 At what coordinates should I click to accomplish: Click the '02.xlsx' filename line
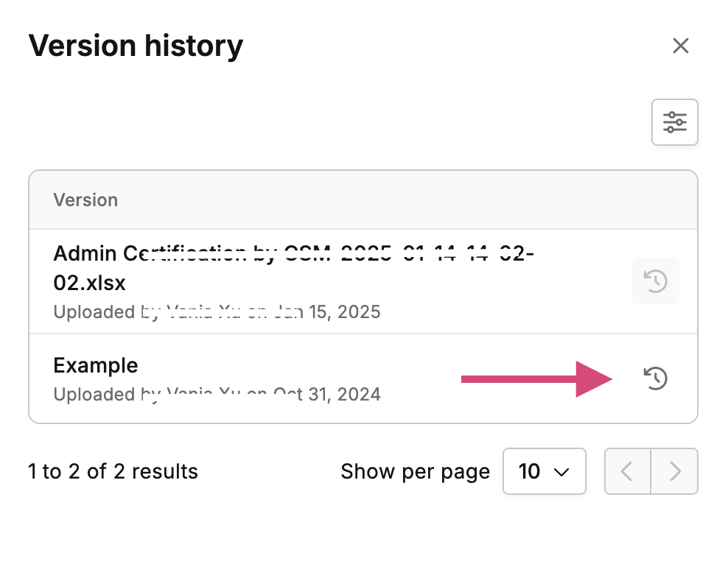(x=89, y=283)
